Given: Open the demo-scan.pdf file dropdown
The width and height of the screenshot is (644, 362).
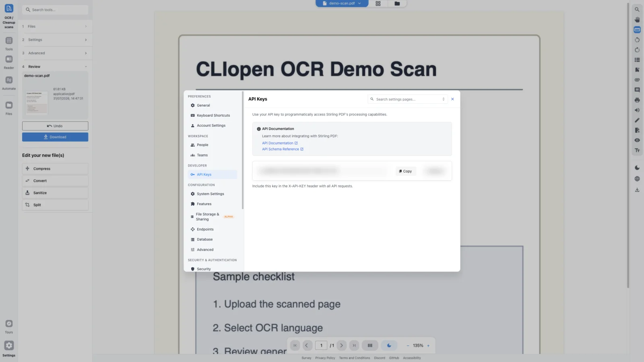Looking at the screenshot, I should [342, 4].
